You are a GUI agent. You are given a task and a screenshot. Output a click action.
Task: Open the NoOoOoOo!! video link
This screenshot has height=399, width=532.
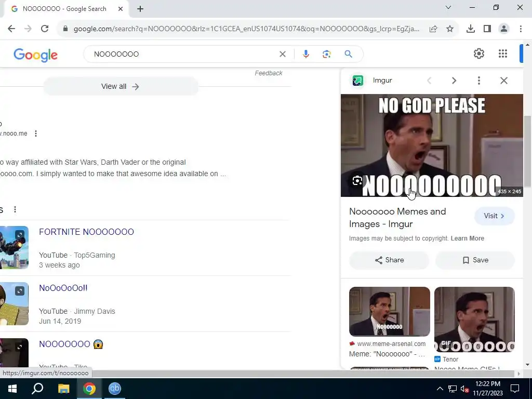(63, 288)
